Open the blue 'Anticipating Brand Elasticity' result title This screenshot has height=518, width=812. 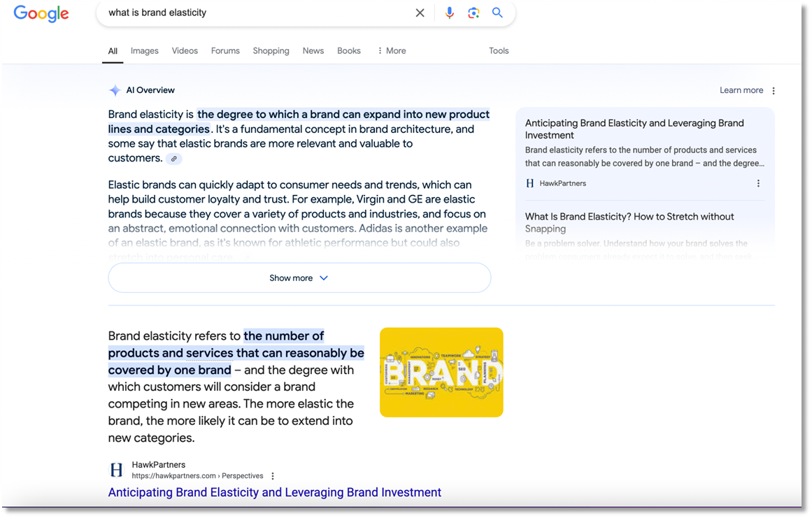[x=274, y=492]
